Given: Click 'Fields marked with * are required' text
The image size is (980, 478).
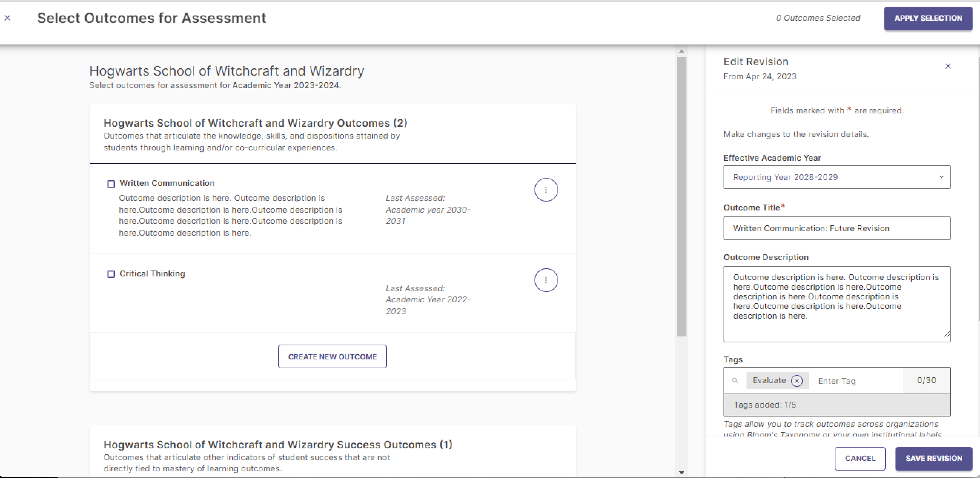Looking at the screenshot, I should point(837,111).
